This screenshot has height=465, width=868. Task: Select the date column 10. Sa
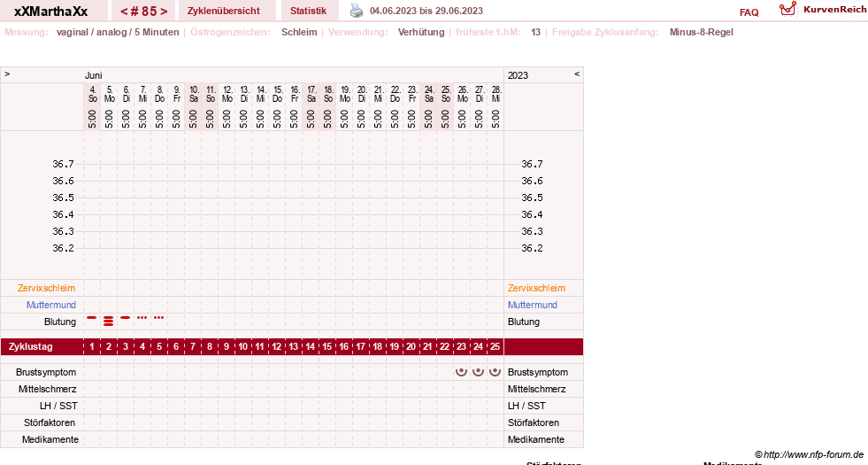[193, 94]
